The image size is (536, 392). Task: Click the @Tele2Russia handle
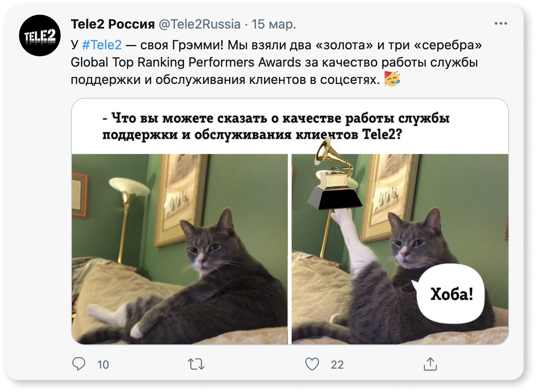coord(200,25)
